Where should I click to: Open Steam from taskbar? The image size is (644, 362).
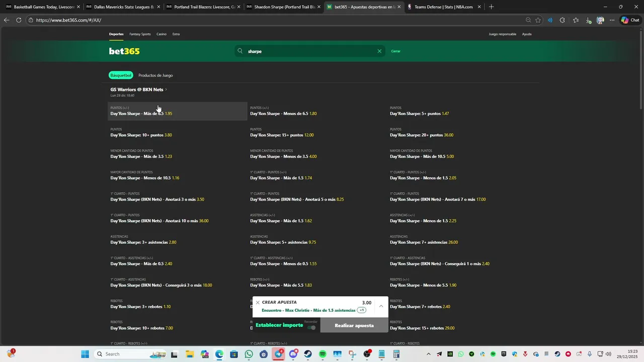[x=308, y=354]
